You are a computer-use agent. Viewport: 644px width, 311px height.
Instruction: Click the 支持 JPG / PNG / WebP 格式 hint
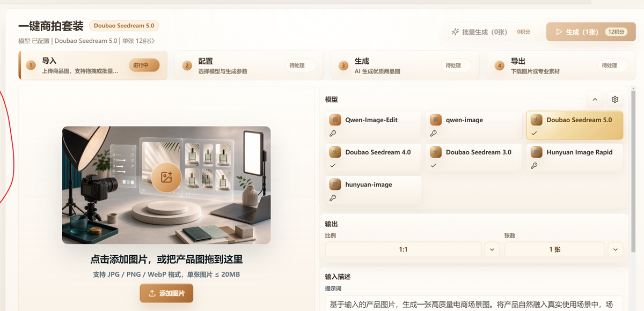pos(166,275)
